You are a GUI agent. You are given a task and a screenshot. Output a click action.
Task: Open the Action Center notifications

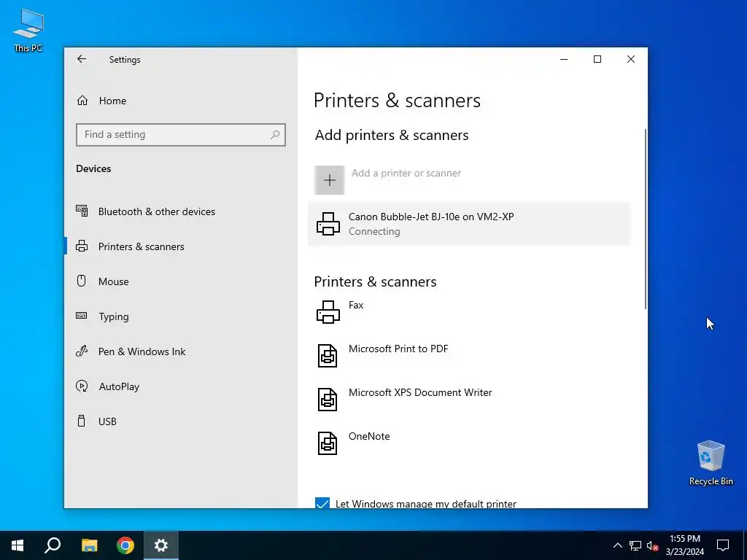pos(723,545)
